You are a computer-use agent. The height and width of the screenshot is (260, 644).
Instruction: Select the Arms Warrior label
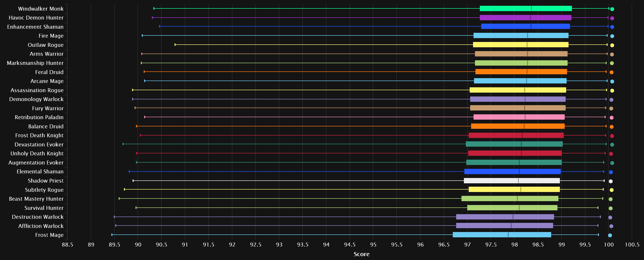(47, 54)
